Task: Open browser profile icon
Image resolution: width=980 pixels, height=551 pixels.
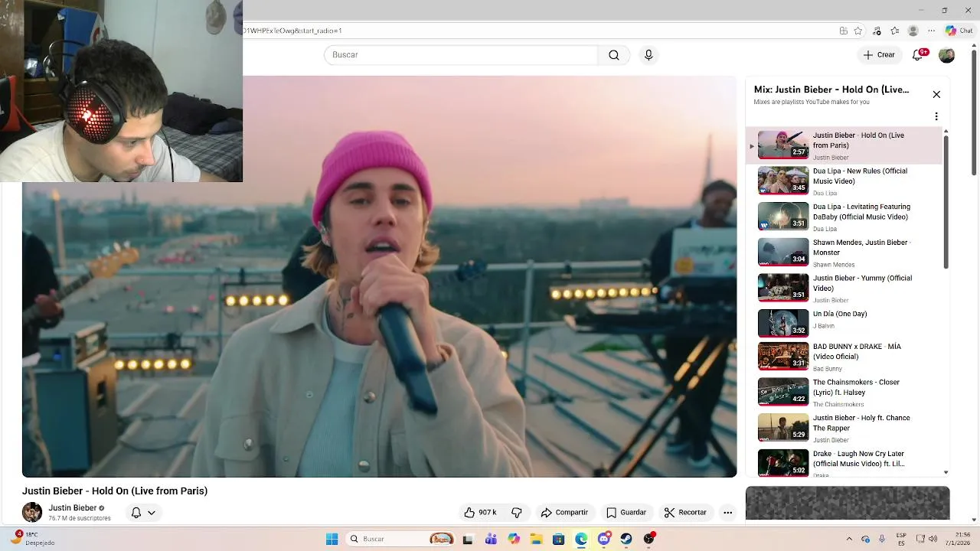Action: (x=913, y=31)
